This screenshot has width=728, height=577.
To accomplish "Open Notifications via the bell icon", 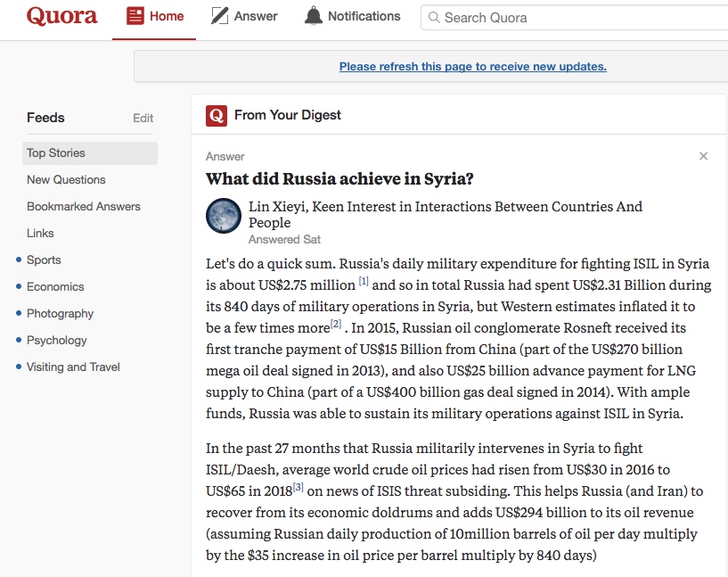I will point(315,14).
